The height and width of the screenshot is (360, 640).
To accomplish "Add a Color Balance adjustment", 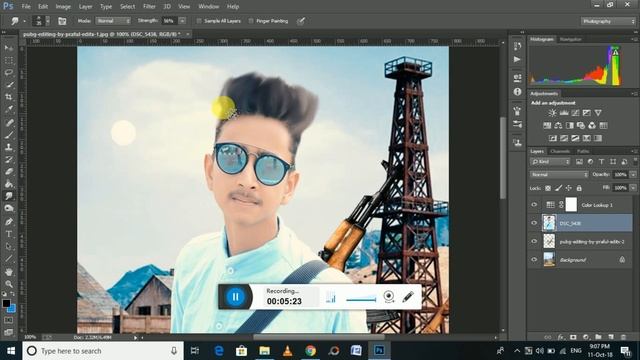I will (x=558, y=125).
